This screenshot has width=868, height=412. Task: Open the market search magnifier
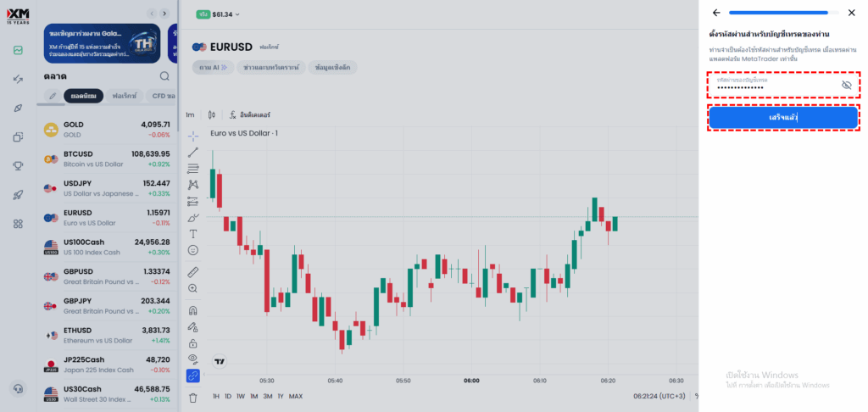[164, 76]
